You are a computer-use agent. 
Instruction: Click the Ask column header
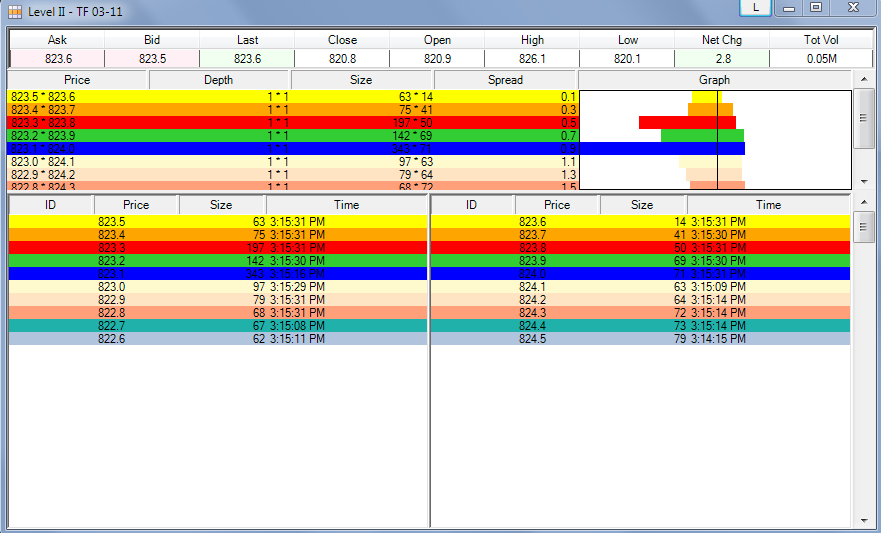point(57,40)
